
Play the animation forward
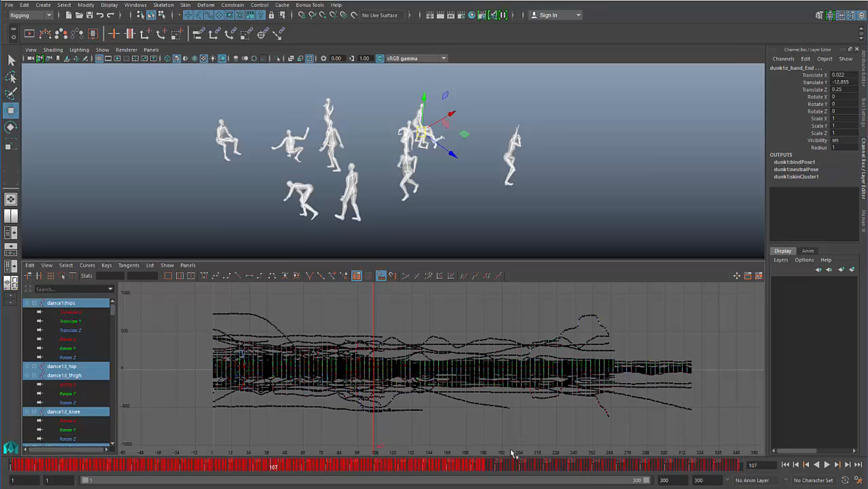827,465
